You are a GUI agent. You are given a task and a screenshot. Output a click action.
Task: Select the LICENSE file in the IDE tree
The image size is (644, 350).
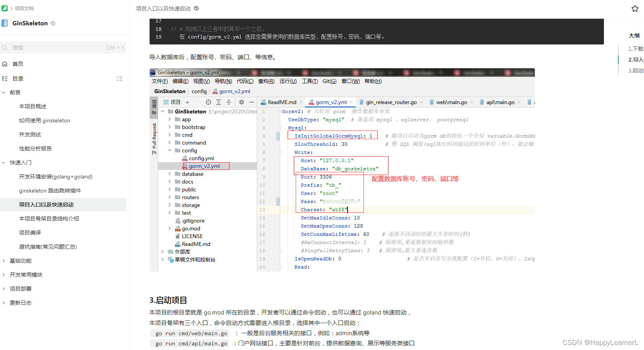pyautogui.click(x=192, y=236)
